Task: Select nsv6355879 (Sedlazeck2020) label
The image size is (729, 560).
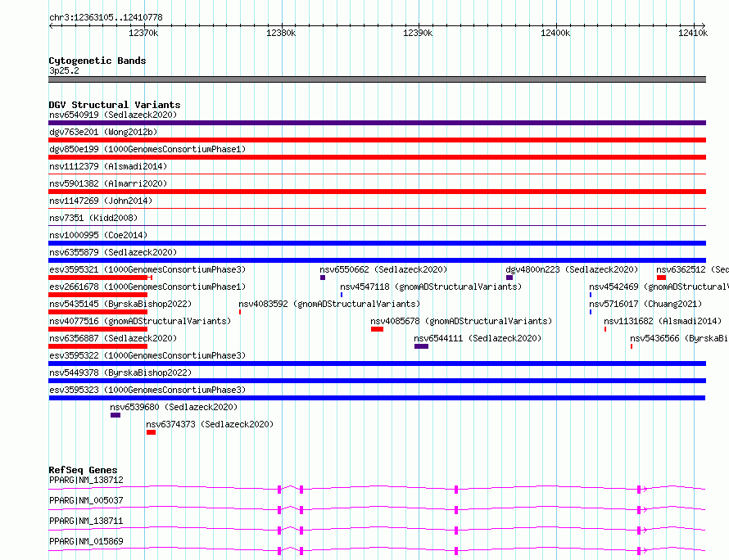Action: [113, 252]
